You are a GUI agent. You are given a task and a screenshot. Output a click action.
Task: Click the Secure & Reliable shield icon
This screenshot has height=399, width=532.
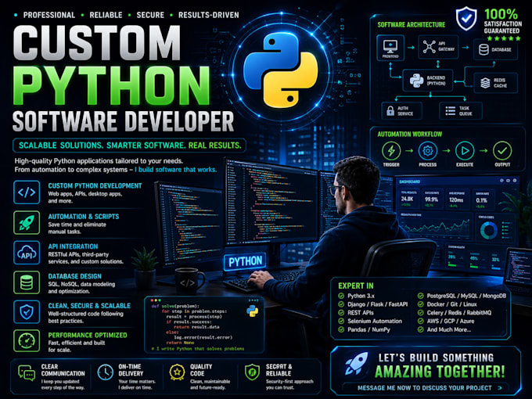[x=252, y=372]
